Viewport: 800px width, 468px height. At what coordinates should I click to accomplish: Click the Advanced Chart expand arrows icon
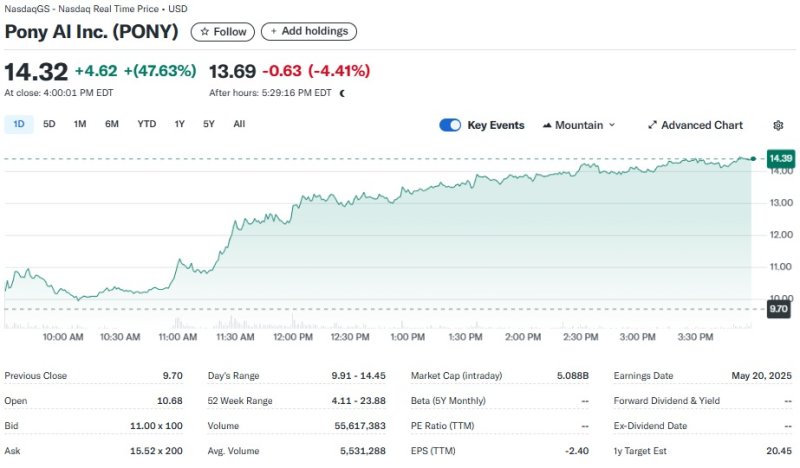coord(652,125)
